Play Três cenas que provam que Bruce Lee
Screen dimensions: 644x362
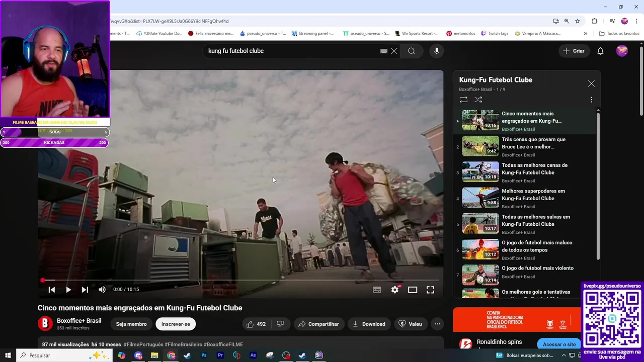point(525,146)
